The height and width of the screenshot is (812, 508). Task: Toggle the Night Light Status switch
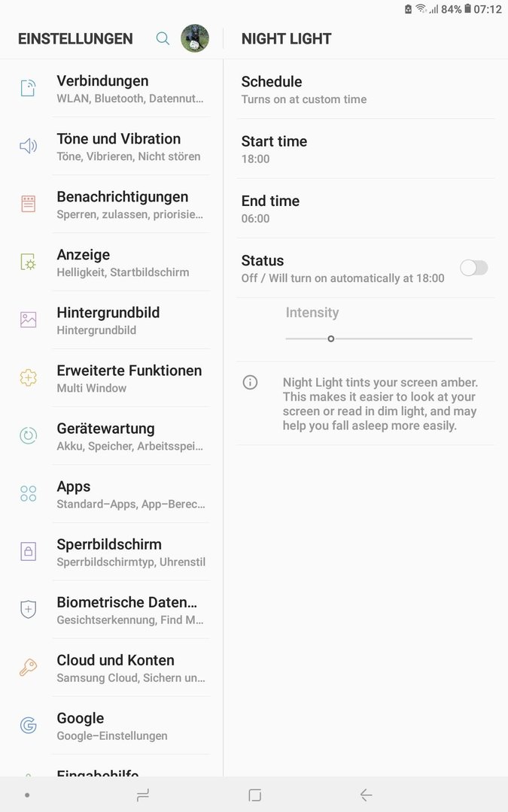click(x=474, y=268)
